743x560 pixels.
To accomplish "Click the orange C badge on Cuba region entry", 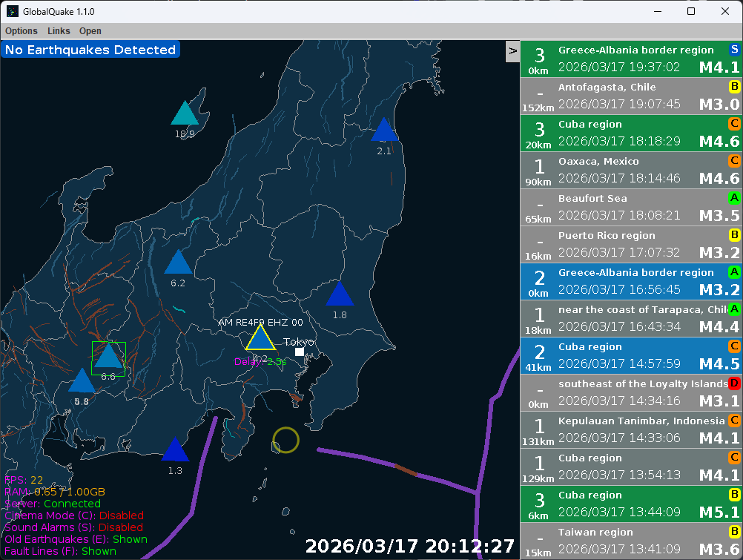I will 735,124.
